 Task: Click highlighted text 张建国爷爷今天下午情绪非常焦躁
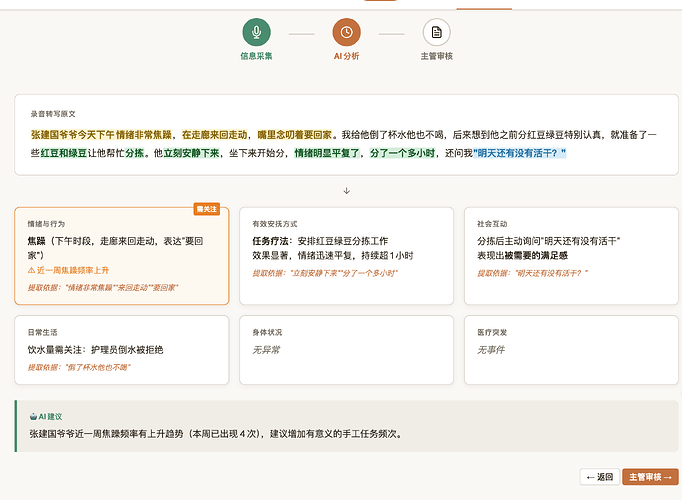coord(101,135)
